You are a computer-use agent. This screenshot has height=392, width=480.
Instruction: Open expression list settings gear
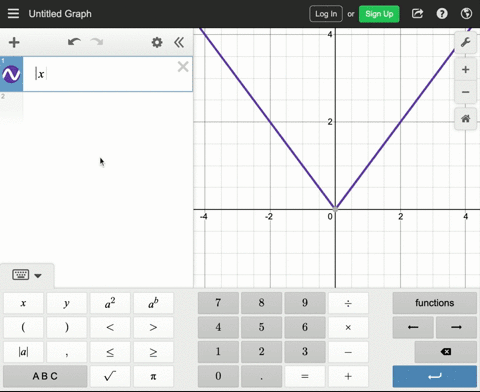[157, 42]
